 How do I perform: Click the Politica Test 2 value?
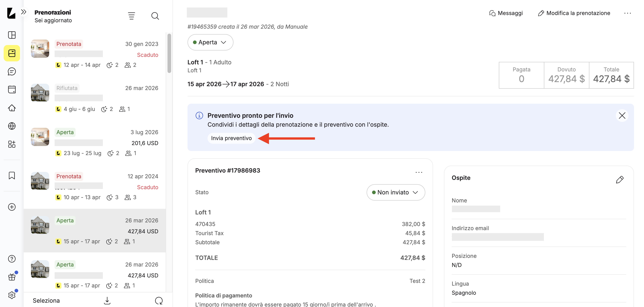[417, 281]
